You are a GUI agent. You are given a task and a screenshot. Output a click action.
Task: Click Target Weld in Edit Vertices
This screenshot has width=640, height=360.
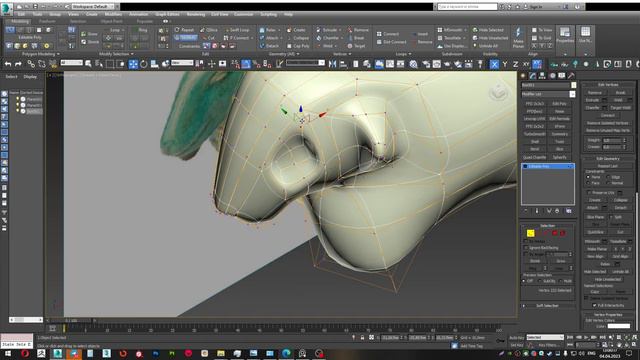620,108
